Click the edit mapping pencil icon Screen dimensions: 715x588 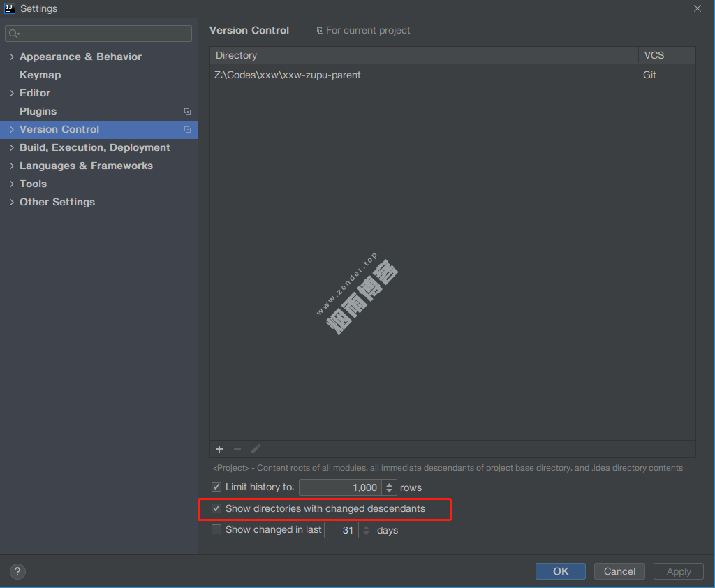point(256,449)
